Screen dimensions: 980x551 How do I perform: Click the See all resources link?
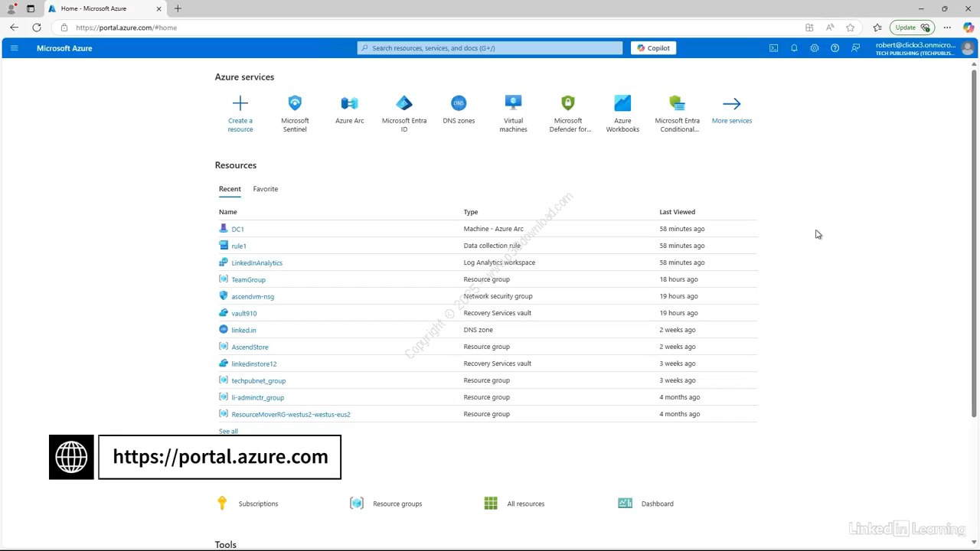point(228,431)
